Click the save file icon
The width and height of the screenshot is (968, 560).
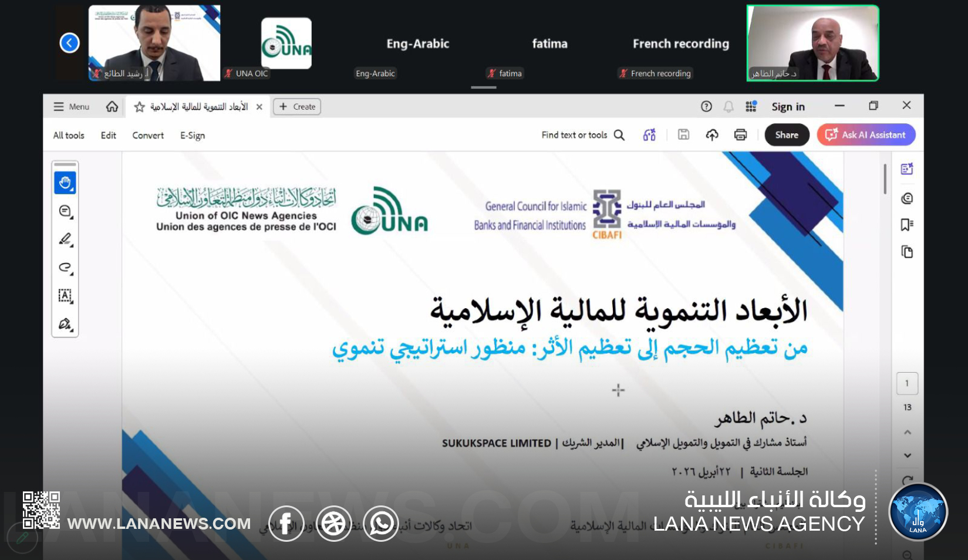click(683, 135)
